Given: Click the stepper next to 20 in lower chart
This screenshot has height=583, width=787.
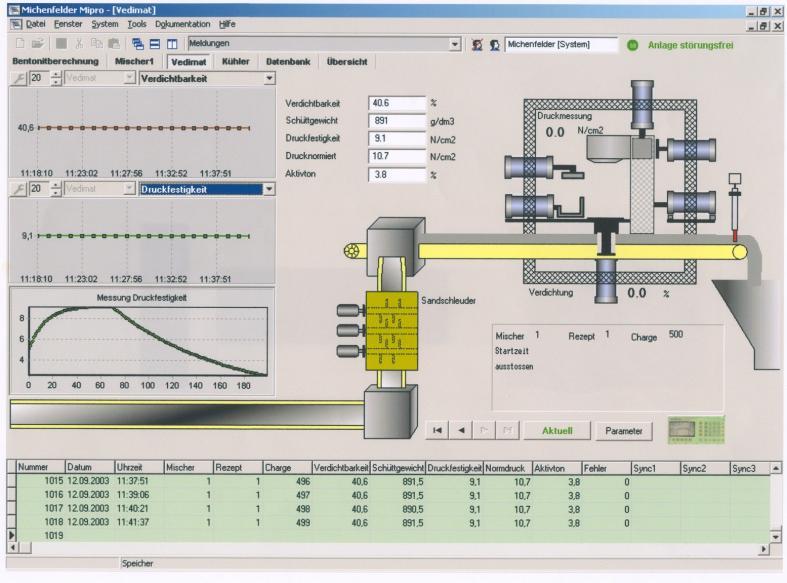Looking at the screenshot, I should click(x=57, y=189).
